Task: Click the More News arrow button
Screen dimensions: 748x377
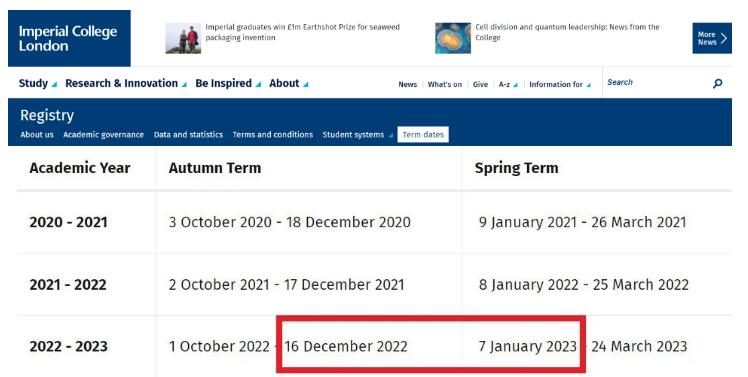Action: pyautogui.click(x=712, y=38)
